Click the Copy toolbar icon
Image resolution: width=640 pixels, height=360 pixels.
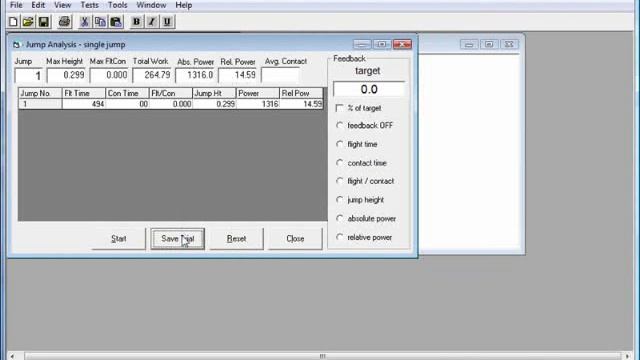[100, 22]
